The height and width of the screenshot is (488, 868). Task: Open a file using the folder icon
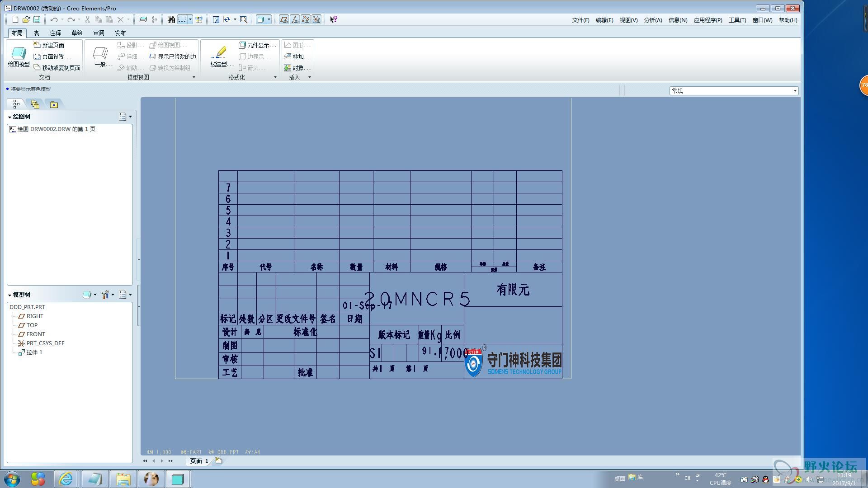pyautogui.click(x=26, y=19)
